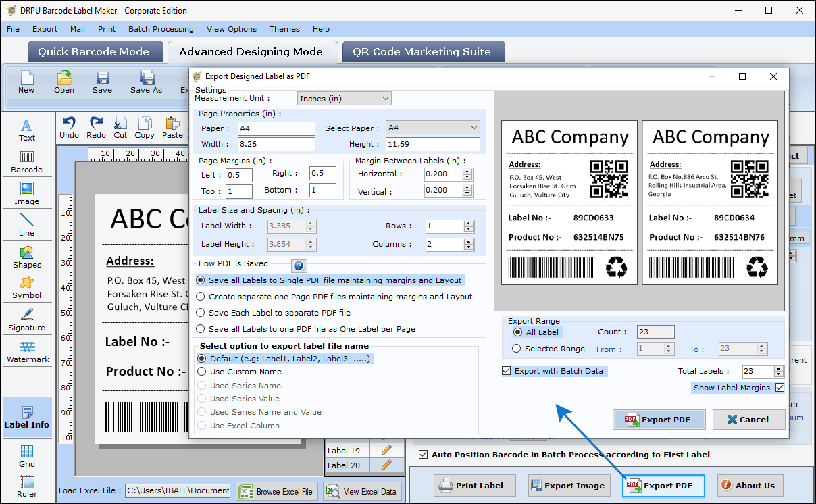The image size is (816, 504).
Task: Select the Image tool in the sidebar
Action: point(27,193)
